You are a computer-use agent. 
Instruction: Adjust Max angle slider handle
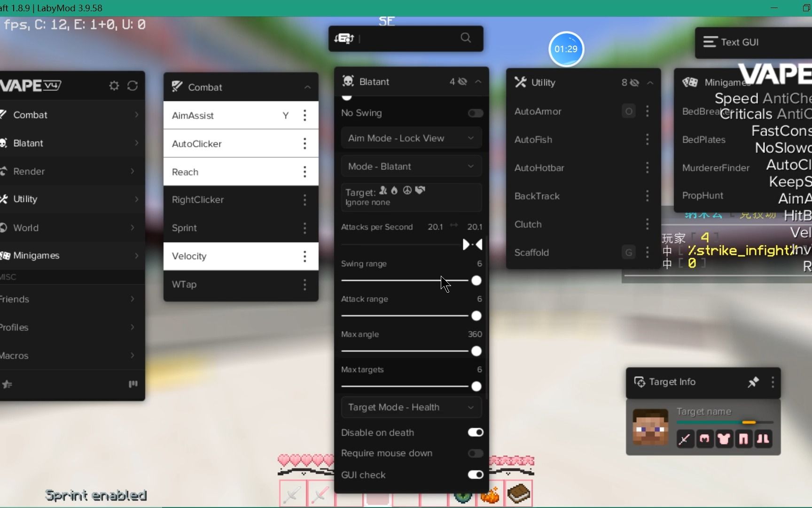pos(476,351)
